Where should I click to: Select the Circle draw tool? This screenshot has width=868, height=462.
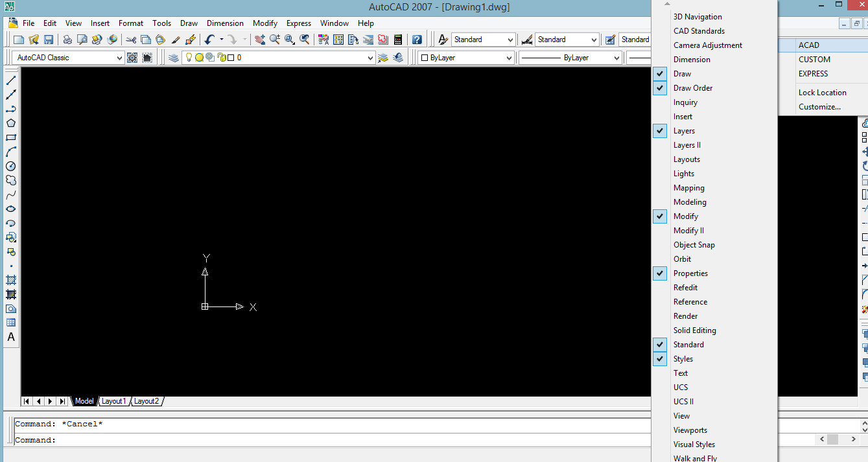[x=11, y=166]
